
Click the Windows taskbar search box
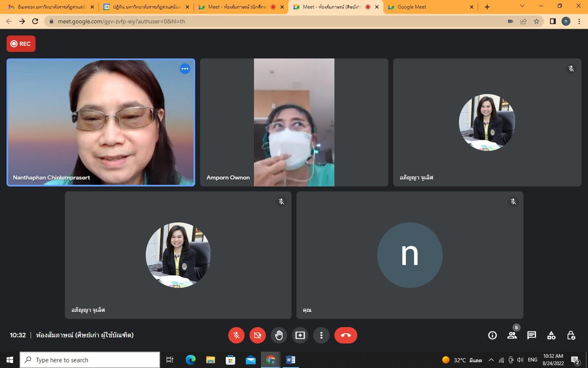click(x=90, y=360)
